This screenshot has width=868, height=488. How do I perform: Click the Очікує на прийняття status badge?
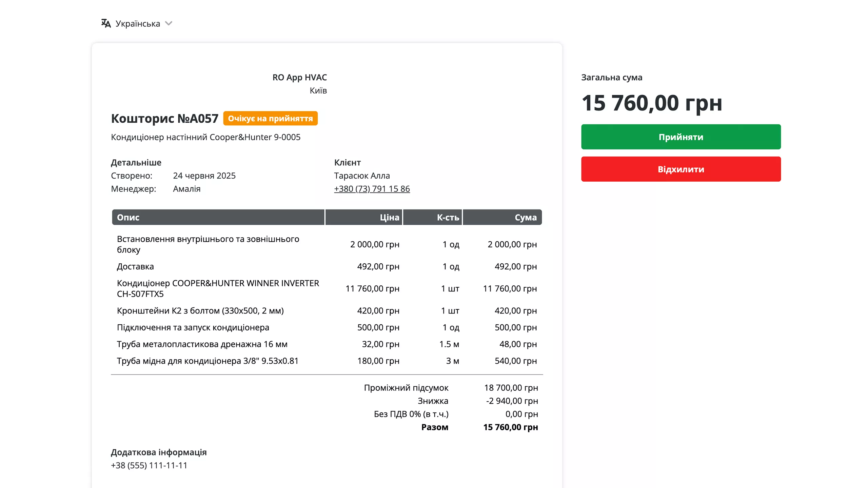point(270,118)
